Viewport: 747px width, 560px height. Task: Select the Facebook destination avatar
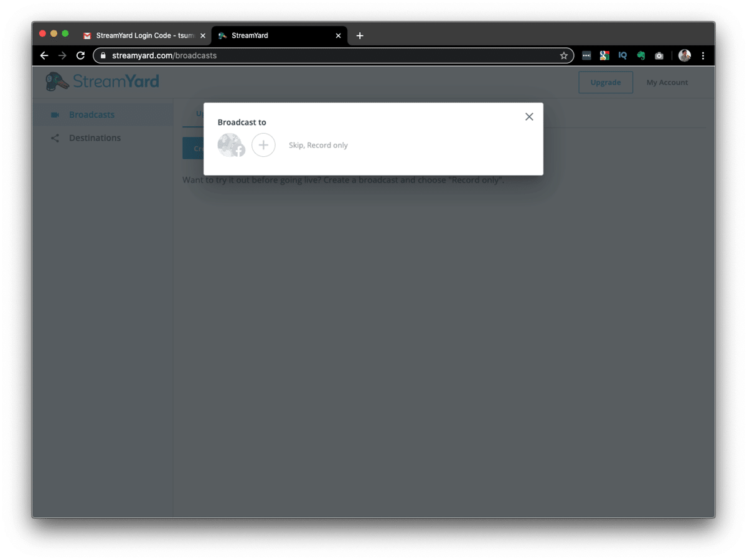click(x=231, y=145)
